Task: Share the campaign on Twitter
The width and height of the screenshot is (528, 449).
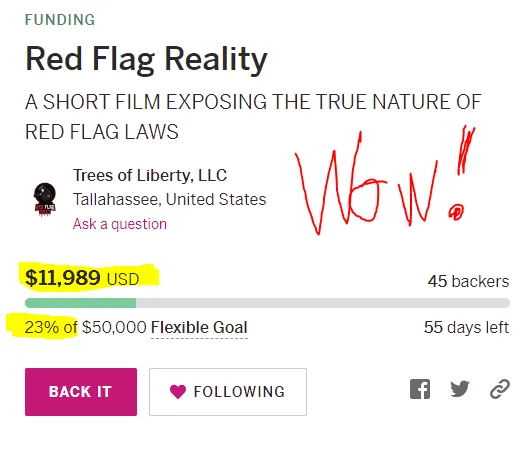Action: (460, 389)
